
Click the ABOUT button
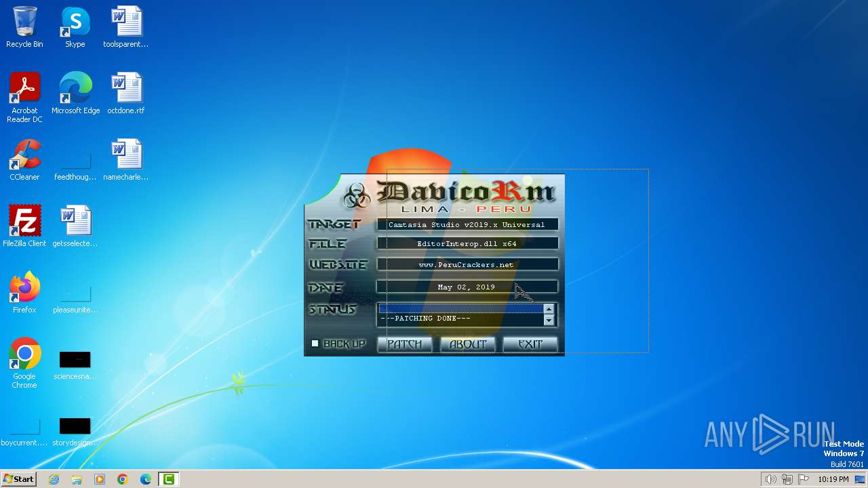467,344
